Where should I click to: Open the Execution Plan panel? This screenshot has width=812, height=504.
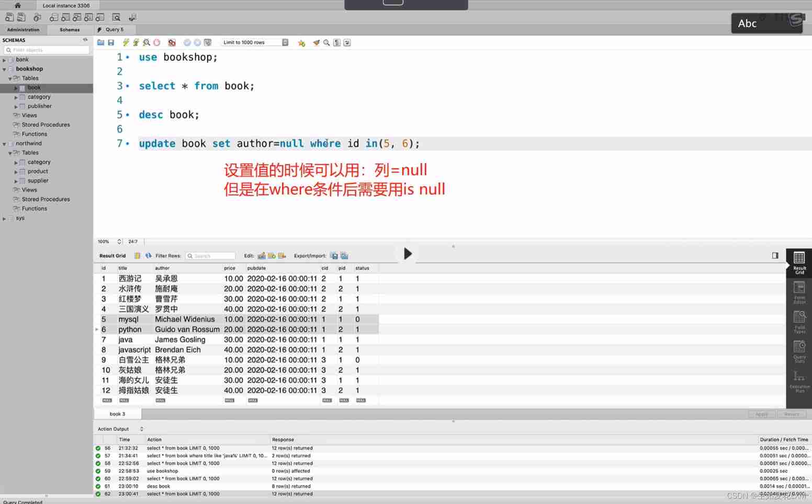coord(799,382)
